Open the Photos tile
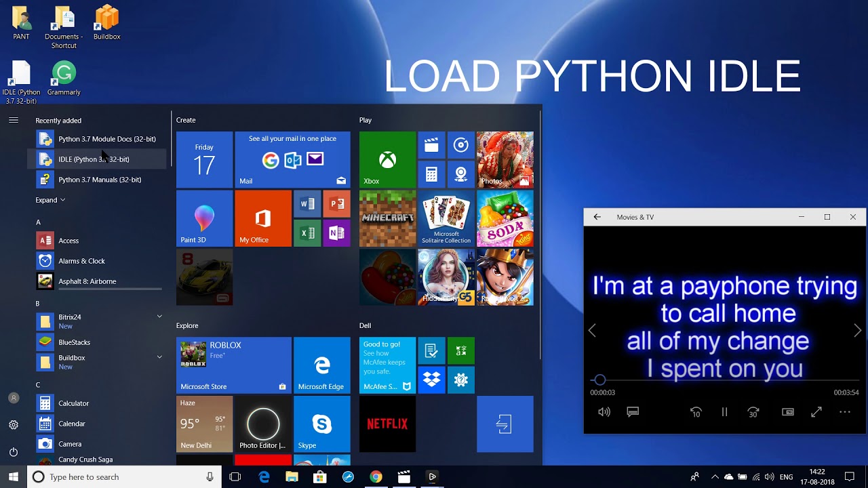Screen dimensions: 868x488 505,159
